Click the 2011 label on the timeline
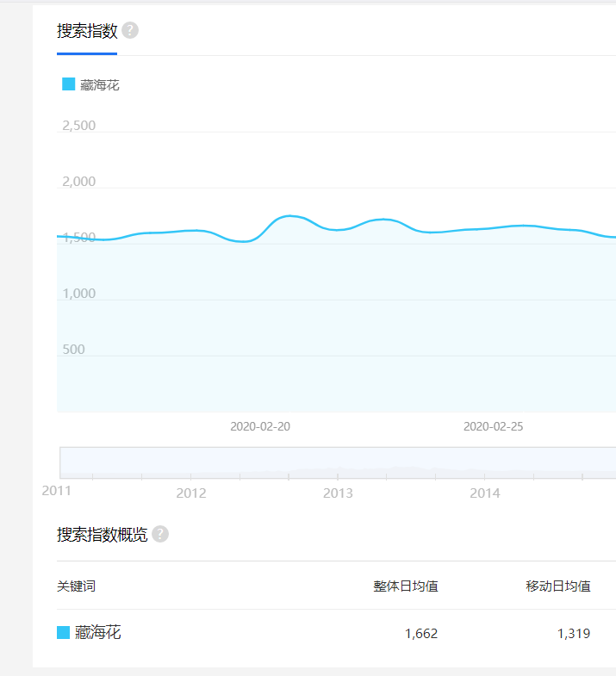Screen dimensions: 616x676 [x=57, y=490]
